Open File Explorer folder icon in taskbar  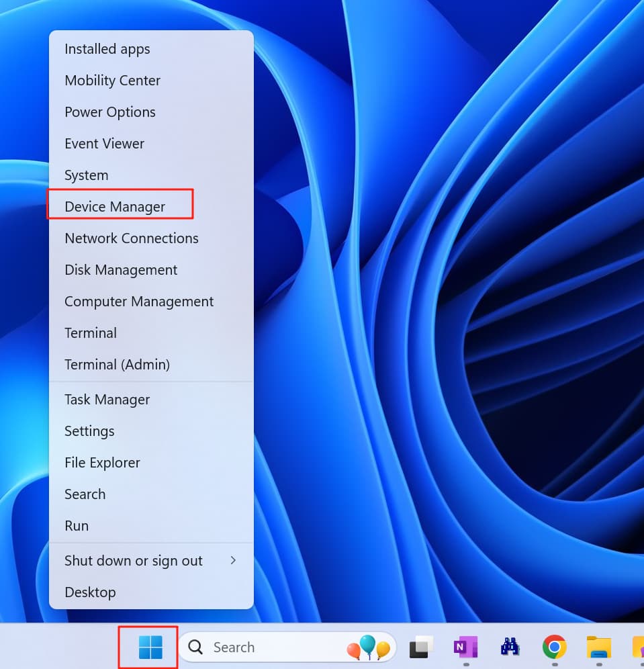[x=598, y=647]
